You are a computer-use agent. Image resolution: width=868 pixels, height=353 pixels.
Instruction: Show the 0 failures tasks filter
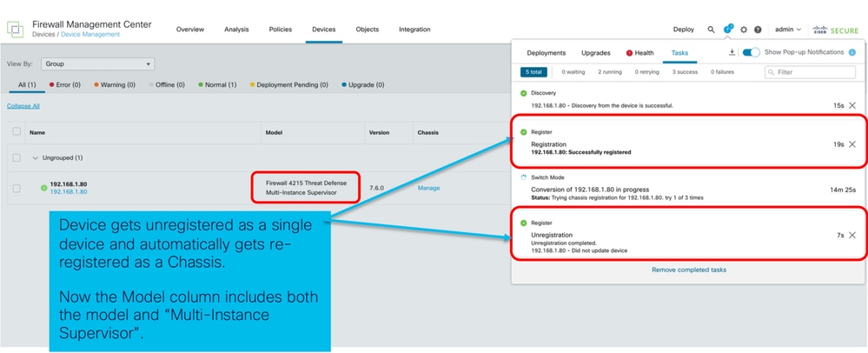722,72
